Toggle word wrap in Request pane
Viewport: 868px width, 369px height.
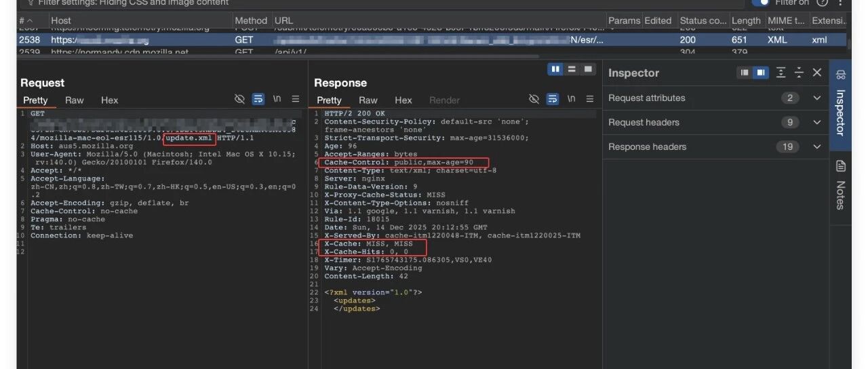coord(258,99)
